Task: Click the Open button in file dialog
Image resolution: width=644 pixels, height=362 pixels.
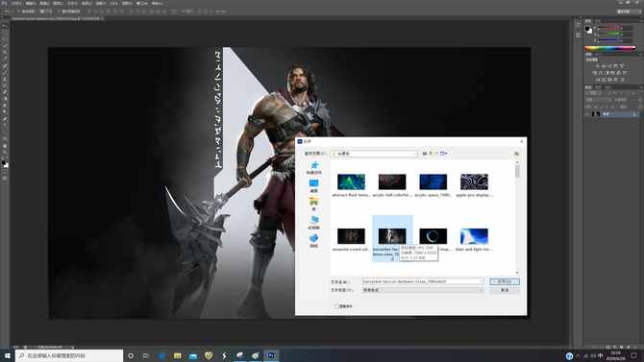Action: click(x=505, y=281)
